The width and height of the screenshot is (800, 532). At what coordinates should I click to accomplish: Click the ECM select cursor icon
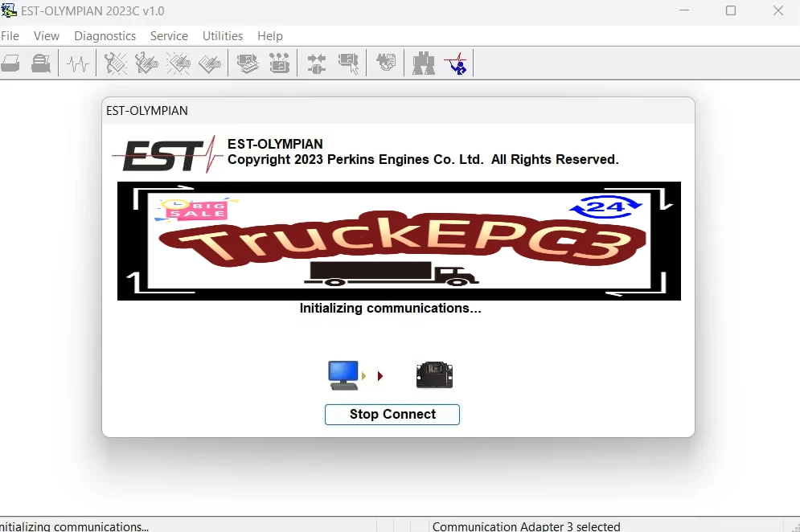tap(348, 63)
